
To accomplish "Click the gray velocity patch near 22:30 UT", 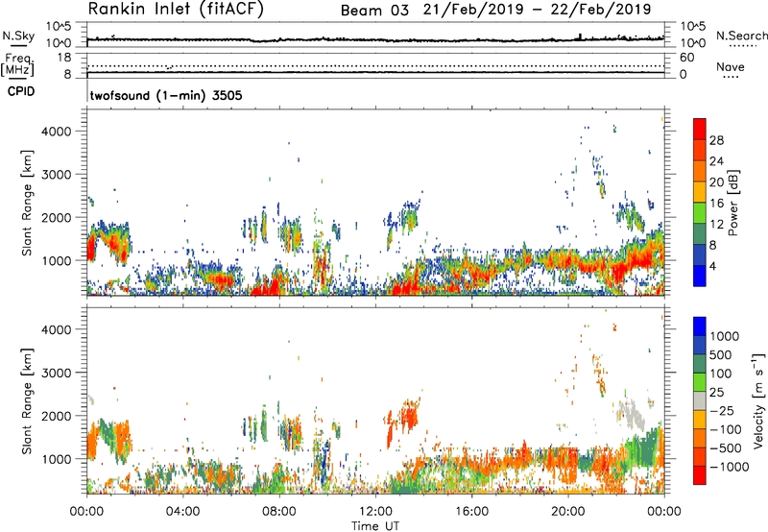I will [x=631, y=415].
